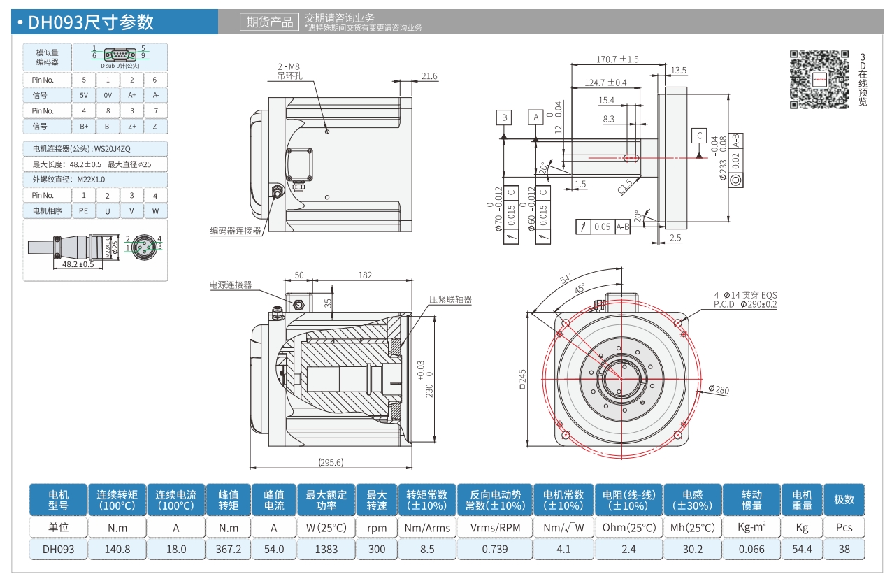This screenshot has width=892, height=588.
Task: Click the 0.066 inertia value
Action: coord(752,550)
